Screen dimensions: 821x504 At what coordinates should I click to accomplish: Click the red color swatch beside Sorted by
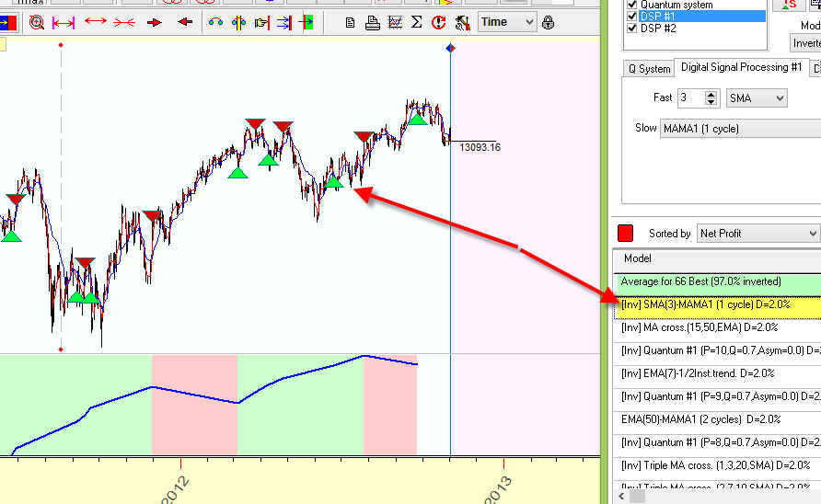pos(626,234)
